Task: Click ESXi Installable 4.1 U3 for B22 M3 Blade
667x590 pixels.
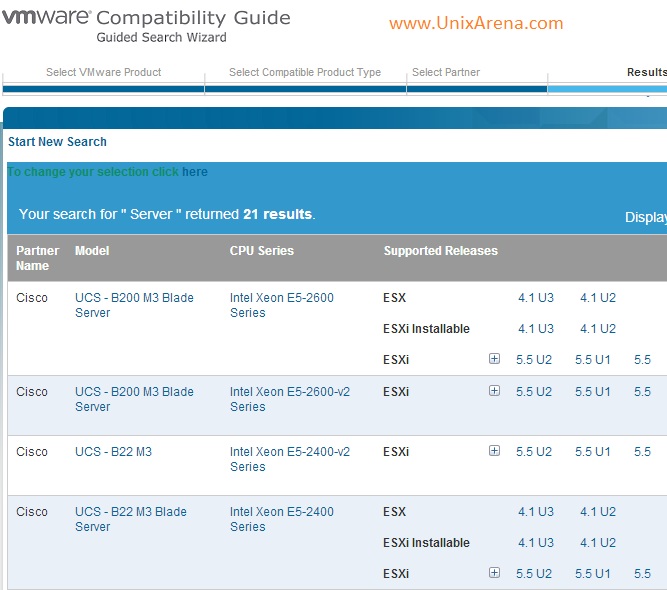Action: [536, 543]
